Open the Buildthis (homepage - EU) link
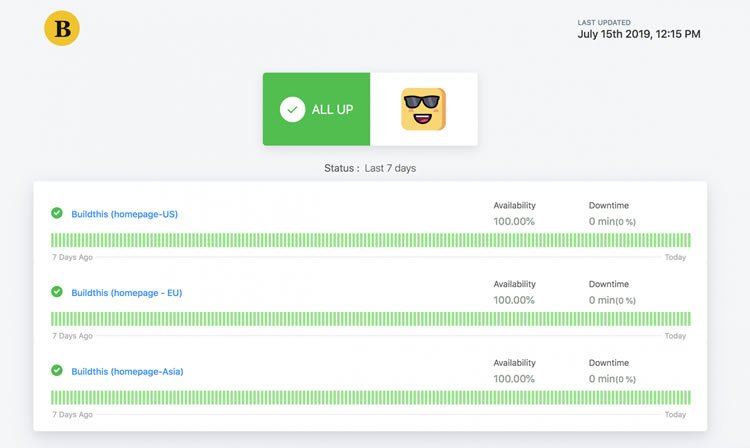Screen dimensions: 750x448 127,293
